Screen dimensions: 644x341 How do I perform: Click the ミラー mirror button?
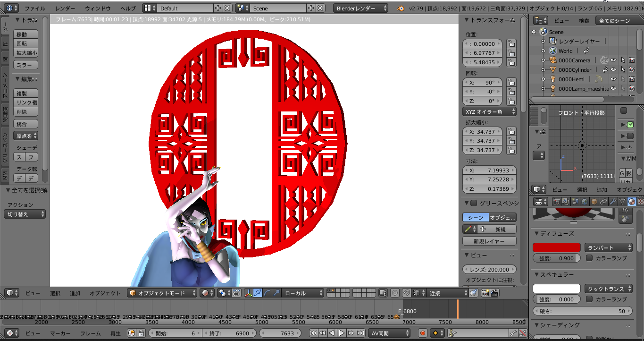[x=25, y=65]
